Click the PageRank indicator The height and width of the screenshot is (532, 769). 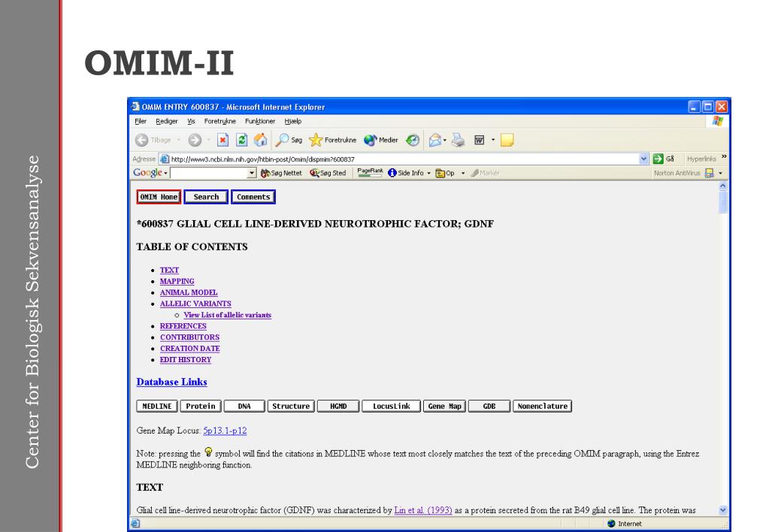click(x=371, y=172)
